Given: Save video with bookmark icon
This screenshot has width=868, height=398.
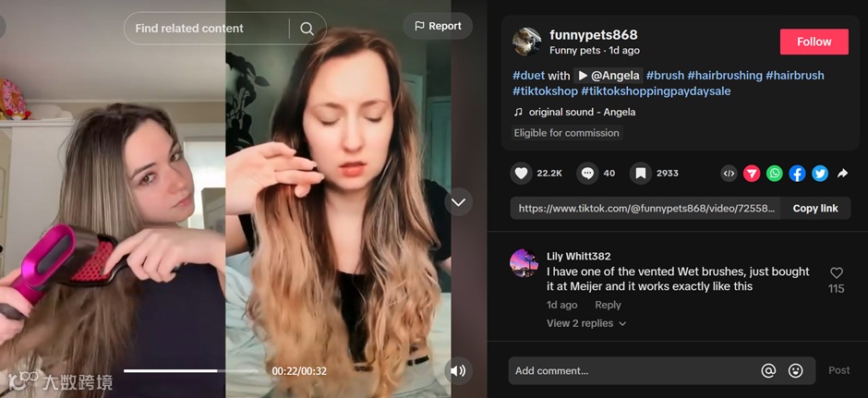Looking at the screenshot, I should (x=641, y=174).
